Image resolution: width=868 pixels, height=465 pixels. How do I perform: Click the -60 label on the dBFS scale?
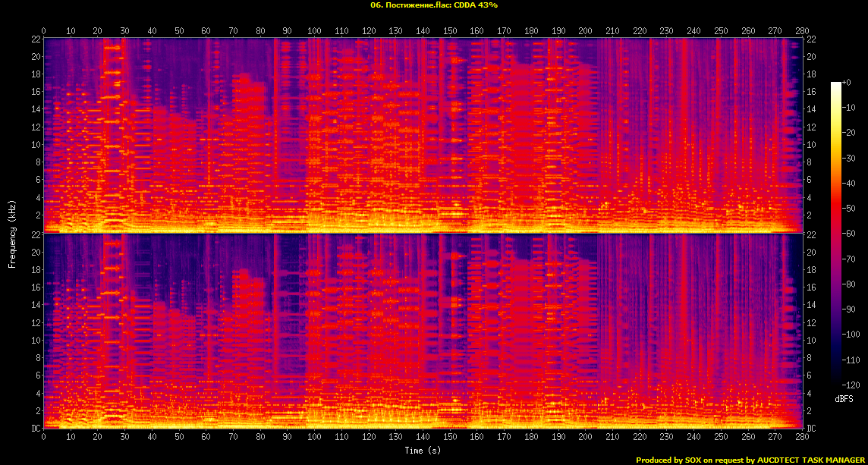[x=851, y=234]
